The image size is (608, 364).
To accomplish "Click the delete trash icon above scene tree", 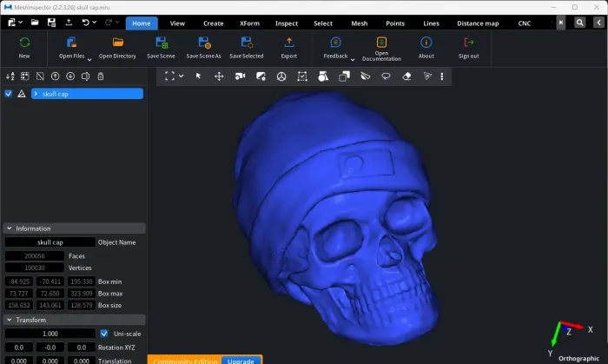I will click(101, 76).
